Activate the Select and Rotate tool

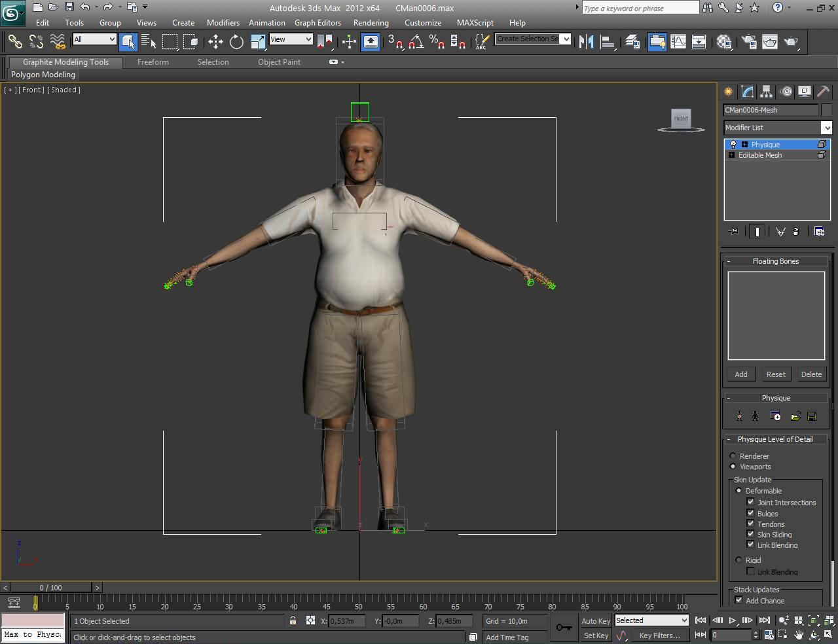(x=236, y=42)
